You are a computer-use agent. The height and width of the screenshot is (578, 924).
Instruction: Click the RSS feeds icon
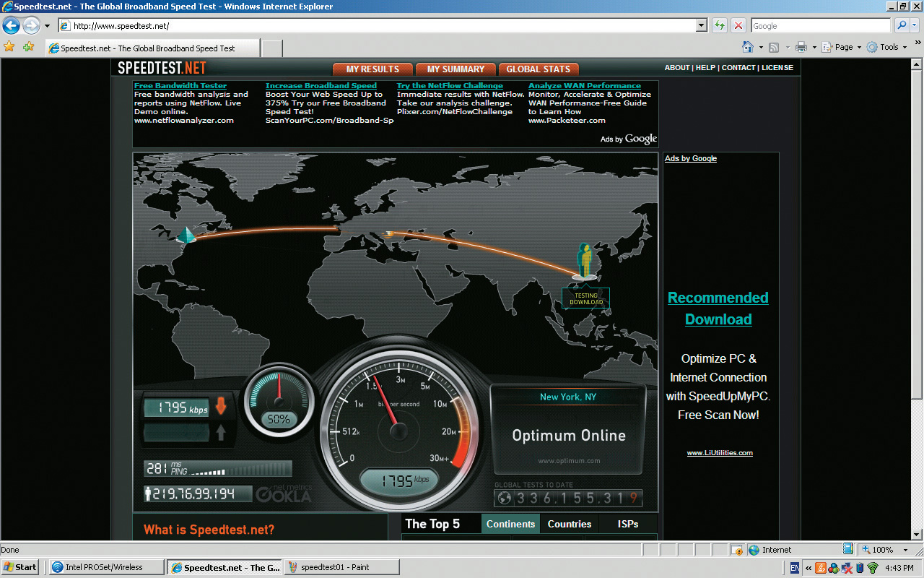[773, 47]
